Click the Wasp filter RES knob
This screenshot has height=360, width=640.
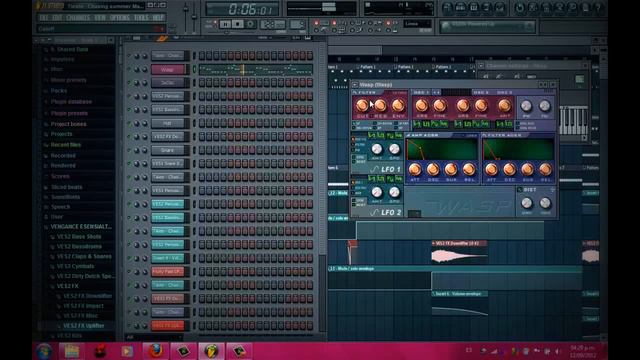[x=380, y=106]
